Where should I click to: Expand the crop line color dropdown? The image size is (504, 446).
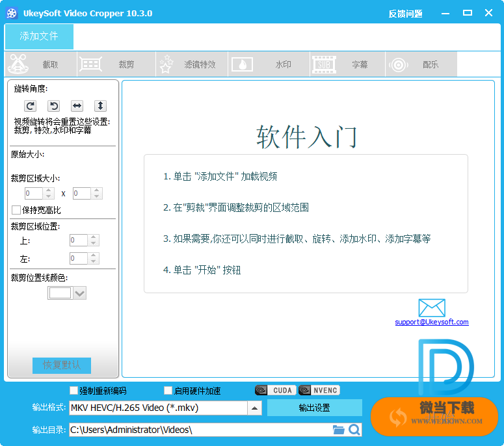(x=80, y=293)
